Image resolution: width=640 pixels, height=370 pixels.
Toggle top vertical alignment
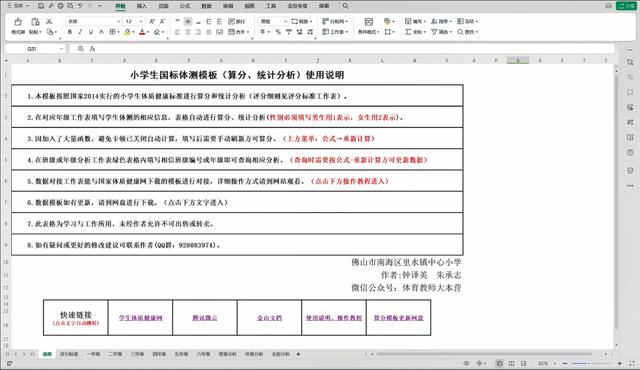click(177, 21)
